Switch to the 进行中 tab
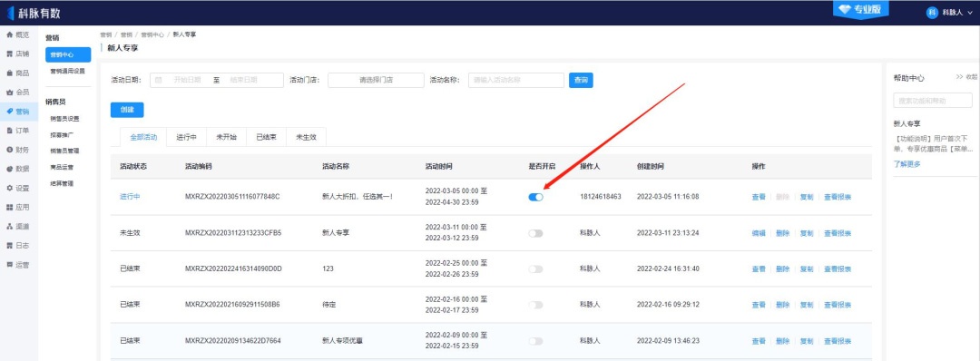 click(187, 137)
